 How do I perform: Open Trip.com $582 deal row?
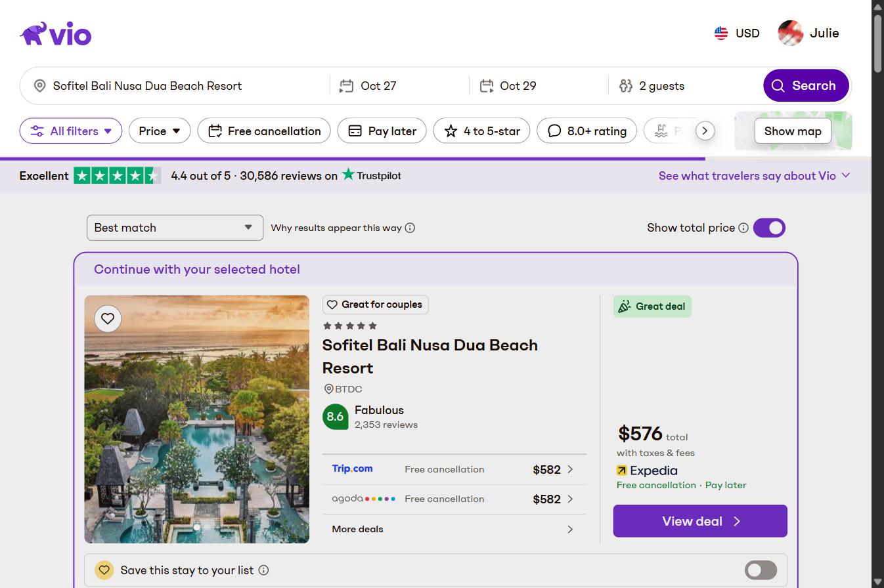(454, 469)
